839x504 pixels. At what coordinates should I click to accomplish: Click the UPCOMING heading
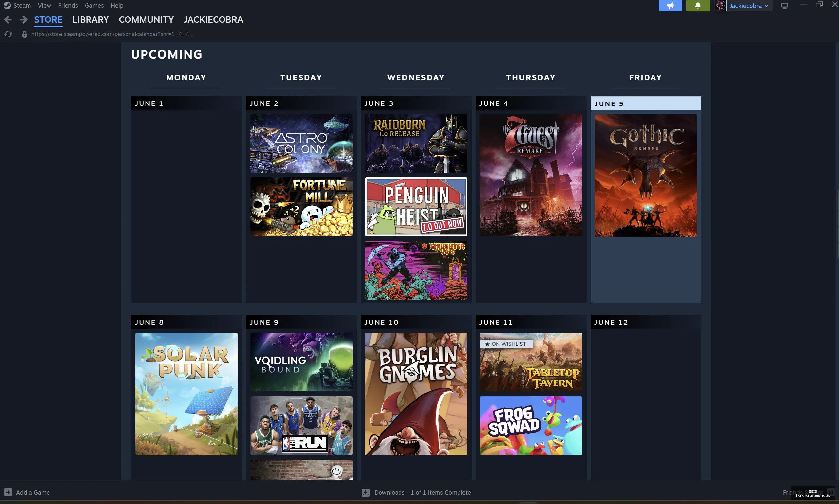(x=167, y=54)
